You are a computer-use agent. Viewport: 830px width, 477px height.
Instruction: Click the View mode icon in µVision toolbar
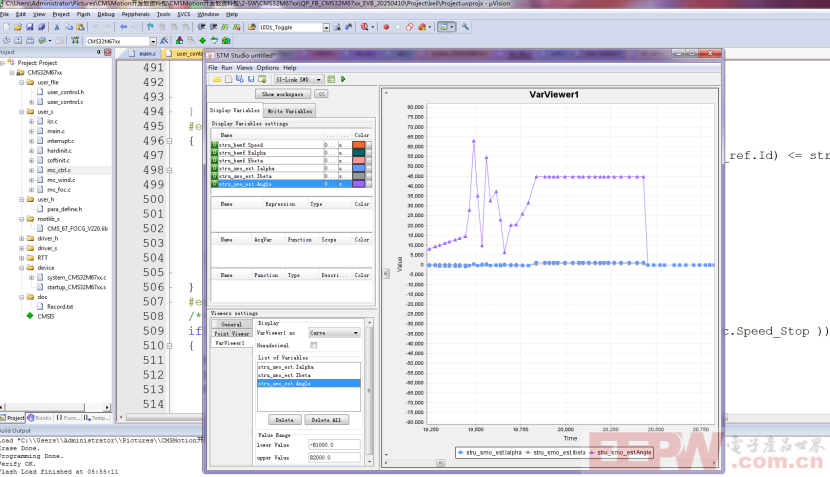444,27
